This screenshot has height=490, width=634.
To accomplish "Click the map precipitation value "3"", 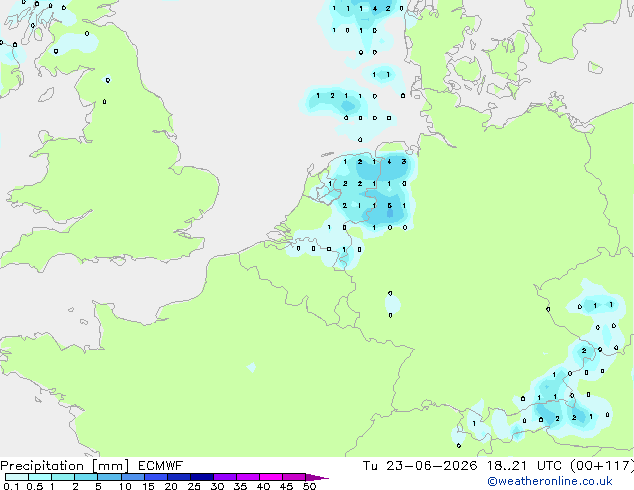I will 404,161.
